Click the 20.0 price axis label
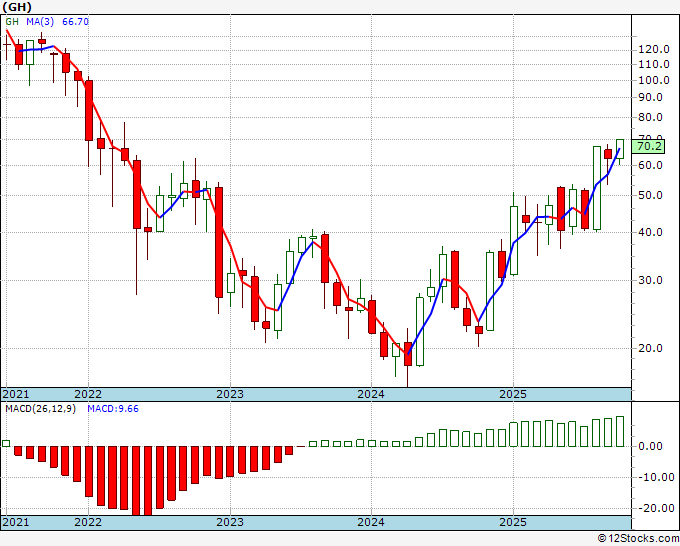Screen dimensions: 680x546 click(651, 348)
